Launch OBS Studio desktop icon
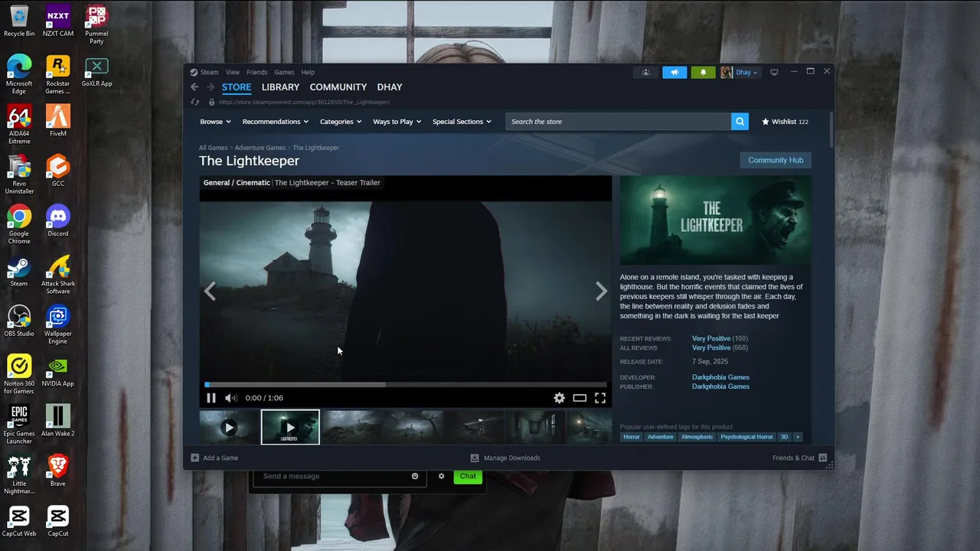 coord(19,321)
